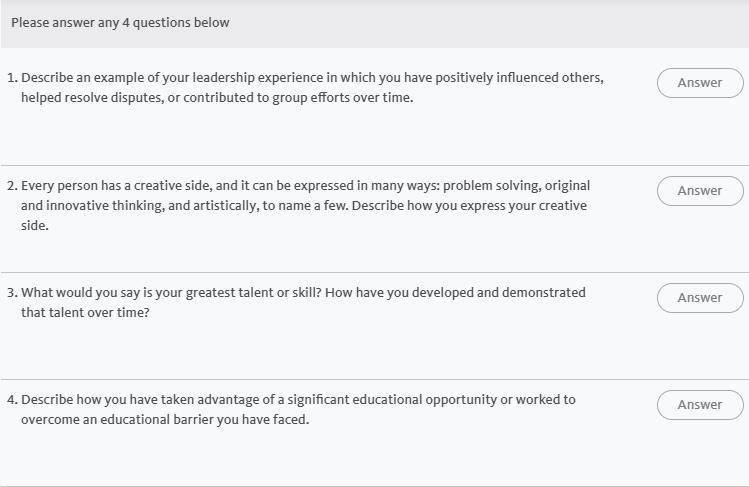Click the number '4.' list marker

[12, 400]
